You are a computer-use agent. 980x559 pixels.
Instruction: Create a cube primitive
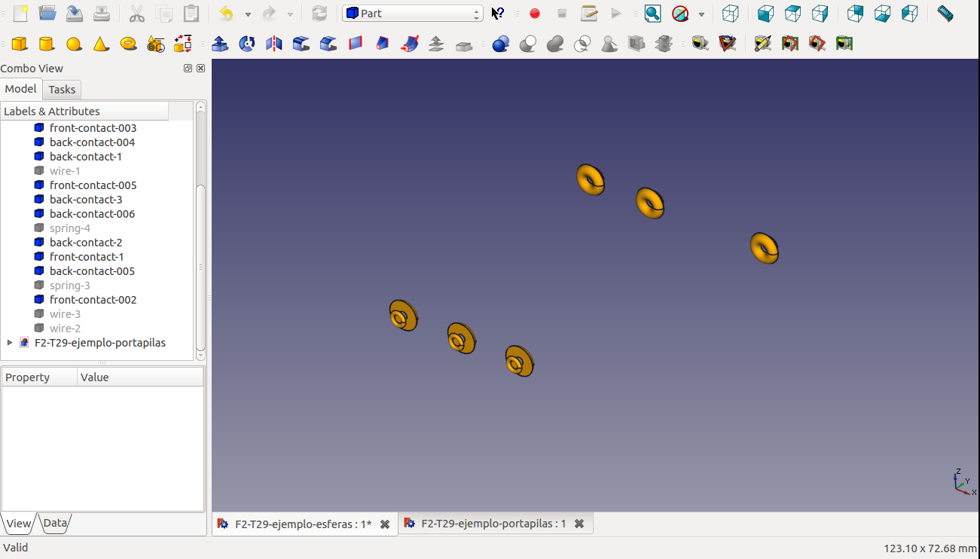[x=19, y=44]
